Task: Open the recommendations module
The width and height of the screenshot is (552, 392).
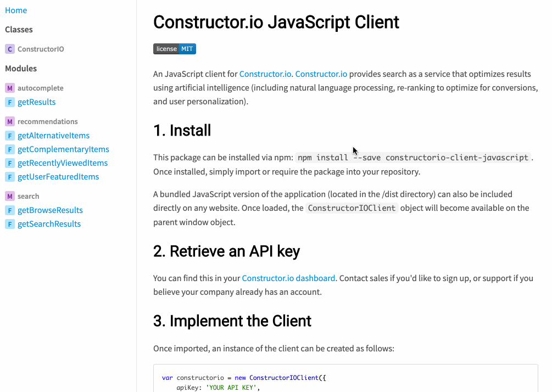Action: tap(48, 121)
